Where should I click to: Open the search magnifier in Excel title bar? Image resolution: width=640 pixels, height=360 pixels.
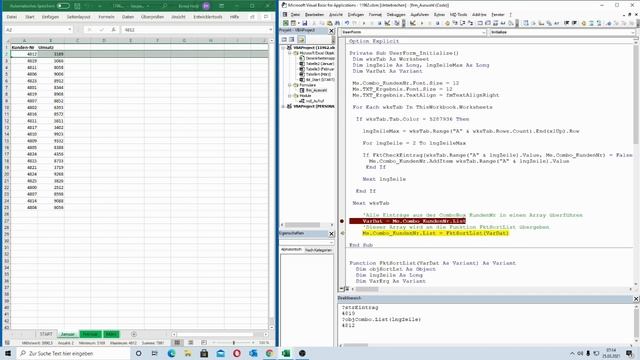point(164,6)
